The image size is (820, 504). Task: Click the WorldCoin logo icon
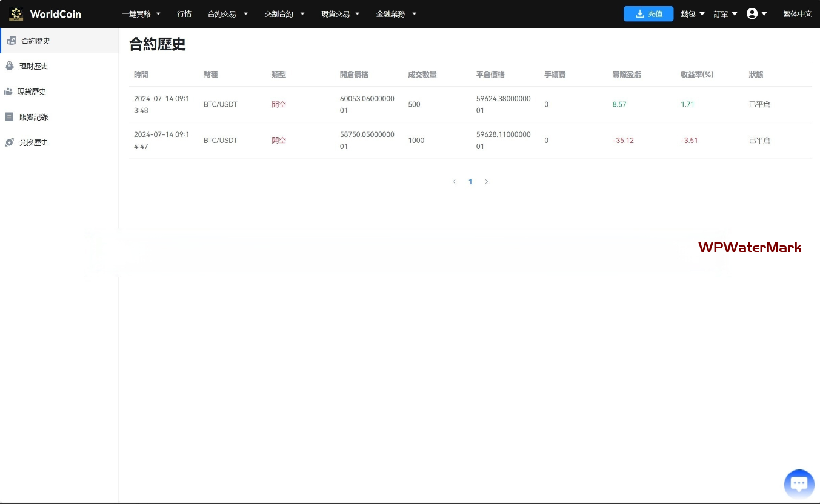click(16, 13)
